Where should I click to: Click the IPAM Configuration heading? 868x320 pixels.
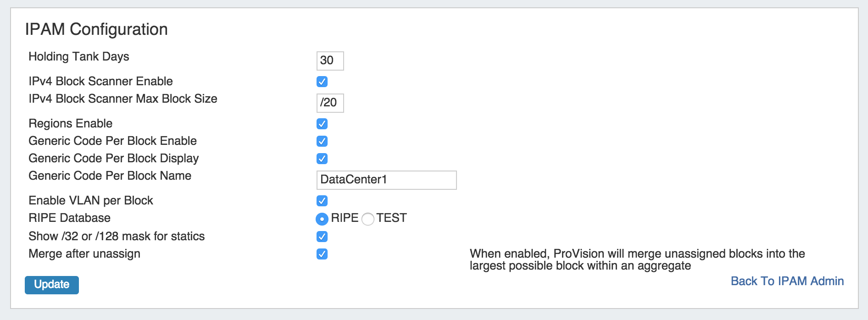coord(96,29)
